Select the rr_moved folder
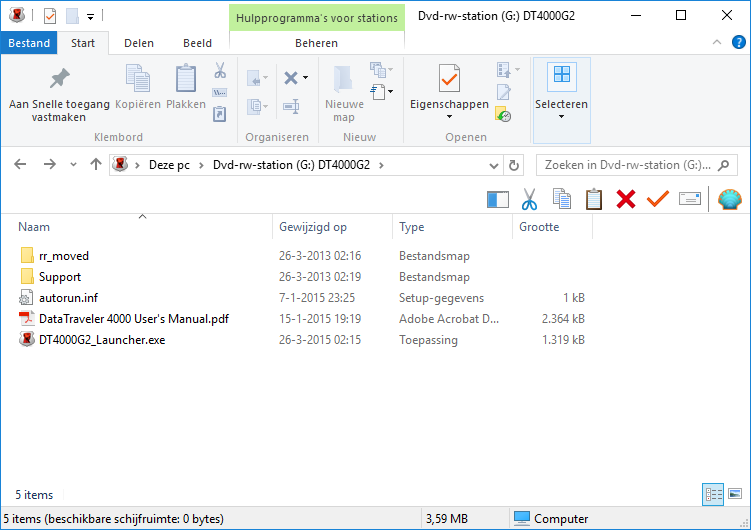752x530 pixels. pyautogui.click(x=64, y=256)
